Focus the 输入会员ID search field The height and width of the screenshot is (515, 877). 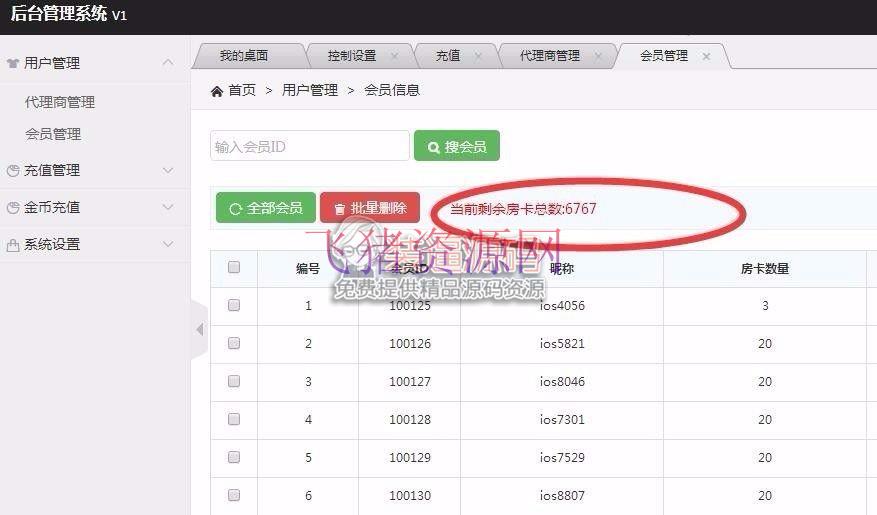click(x=310, y=146)
